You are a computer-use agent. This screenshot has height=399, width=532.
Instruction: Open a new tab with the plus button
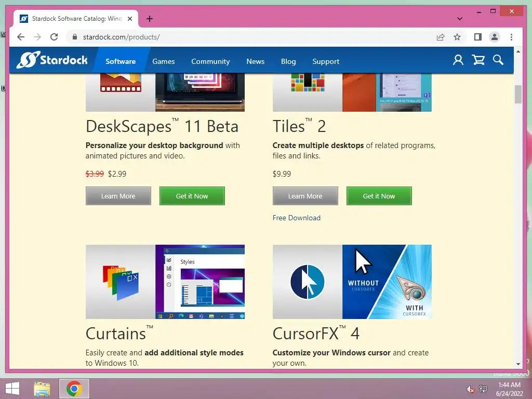(x=150, y=19)
